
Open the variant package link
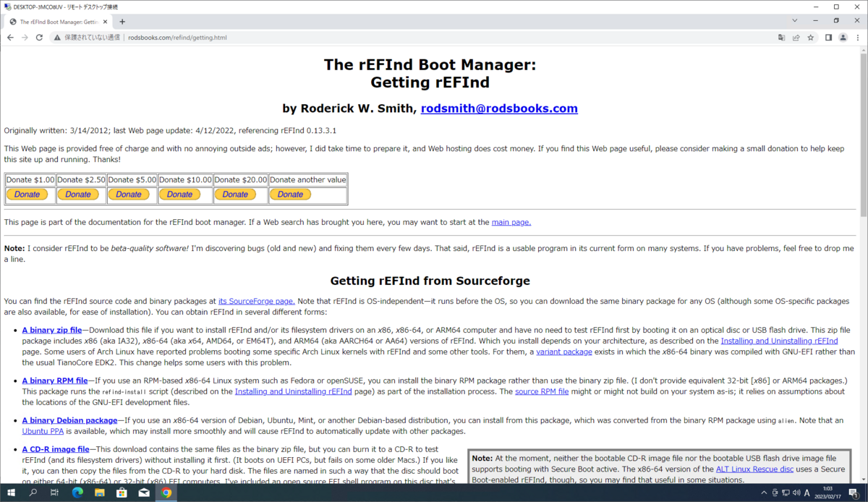click(x=563, y=352)
